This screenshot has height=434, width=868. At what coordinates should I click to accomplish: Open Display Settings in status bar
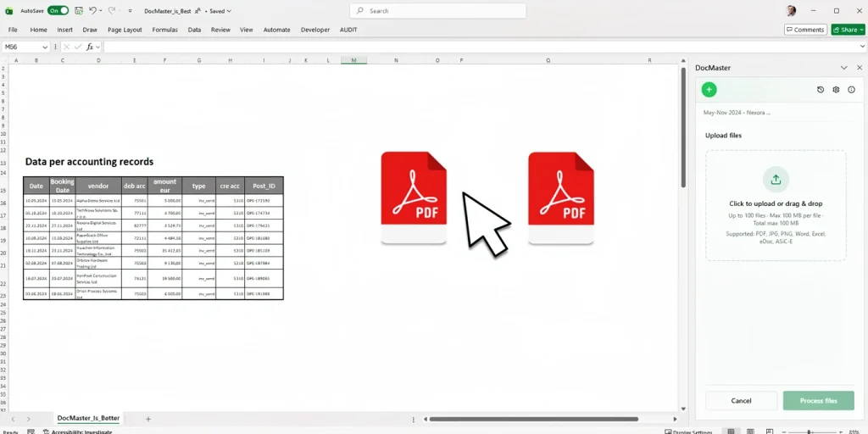coord(689,431)
